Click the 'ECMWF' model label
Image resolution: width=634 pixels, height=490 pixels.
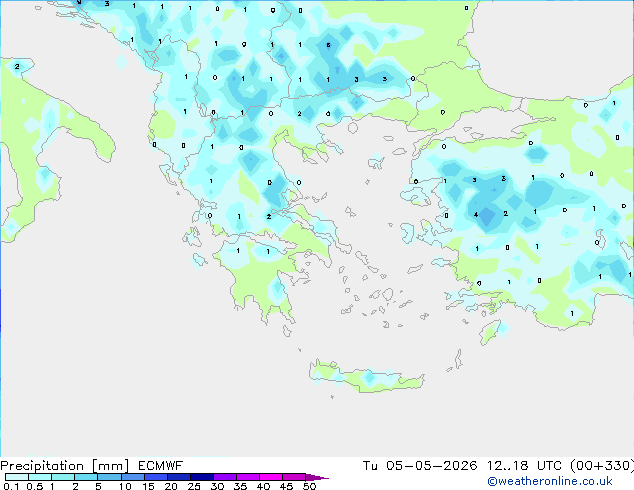pos(161,466)
